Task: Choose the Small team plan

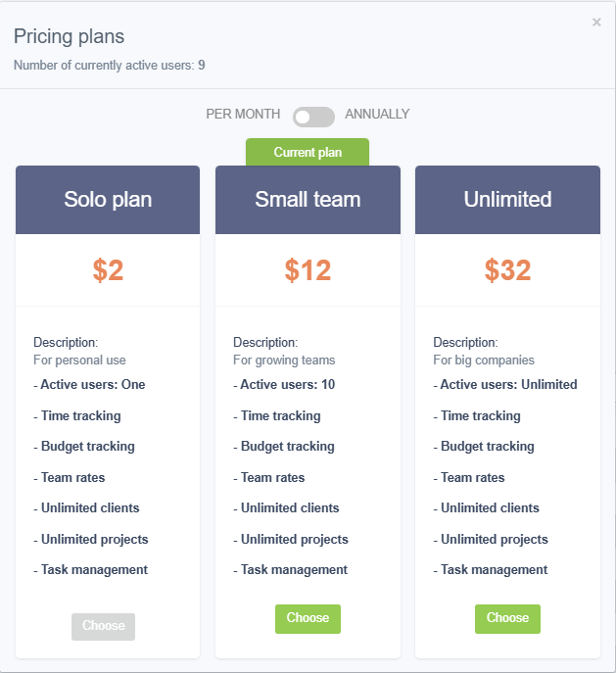Action: coord(308,618)
